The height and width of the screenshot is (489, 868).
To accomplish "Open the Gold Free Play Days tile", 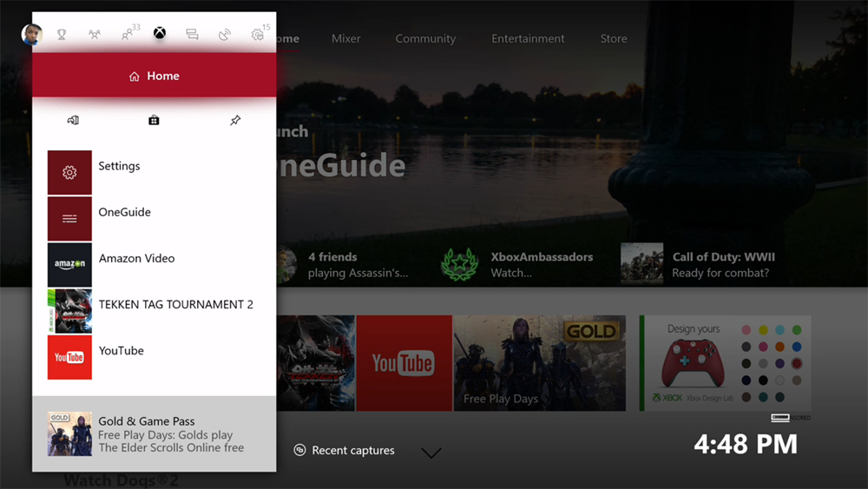I will [540, 363].
